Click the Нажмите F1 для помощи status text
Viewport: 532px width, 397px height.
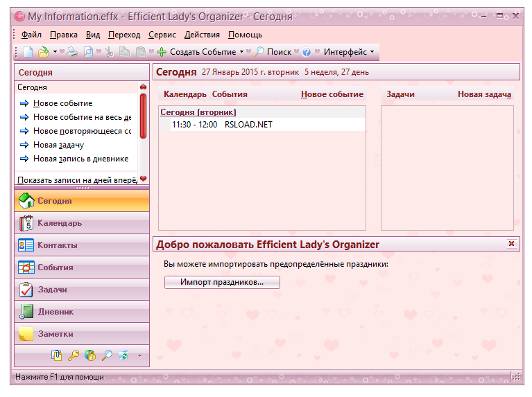click(x=60, y=377)
